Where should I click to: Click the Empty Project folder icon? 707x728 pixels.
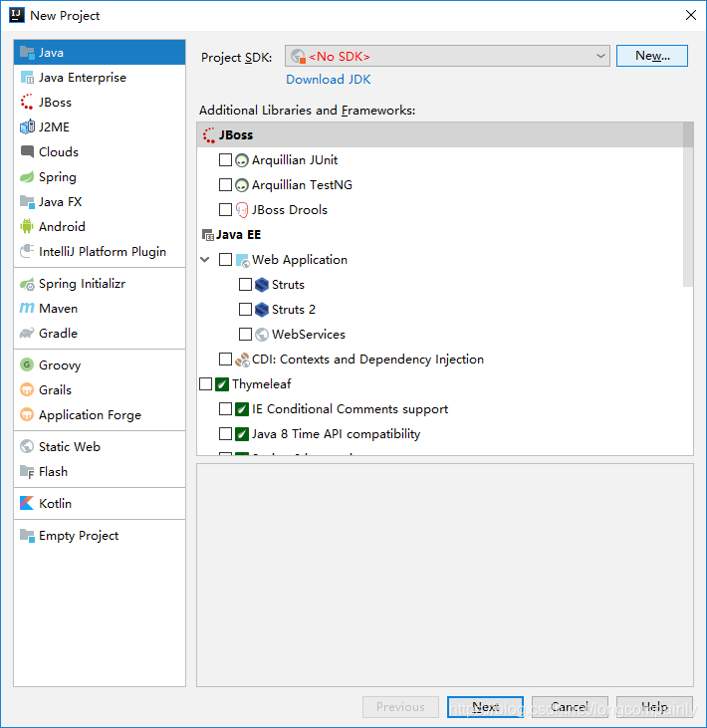coord(27,536)
